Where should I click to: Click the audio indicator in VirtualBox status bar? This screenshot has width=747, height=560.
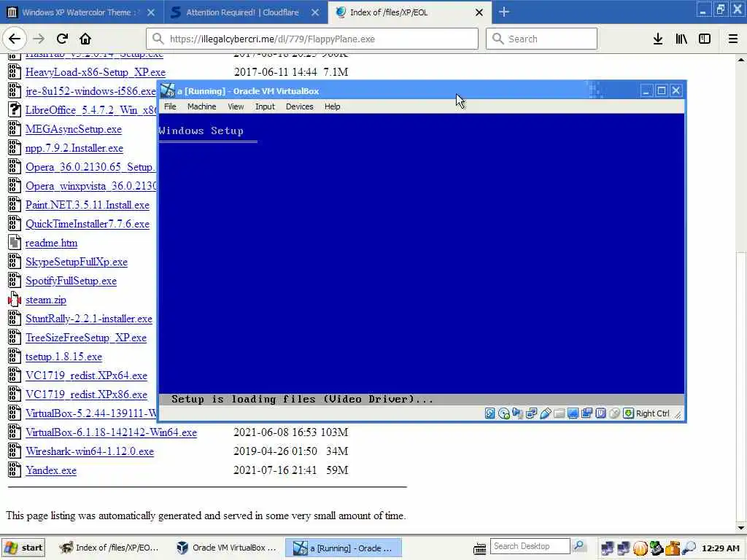point(517,413)
